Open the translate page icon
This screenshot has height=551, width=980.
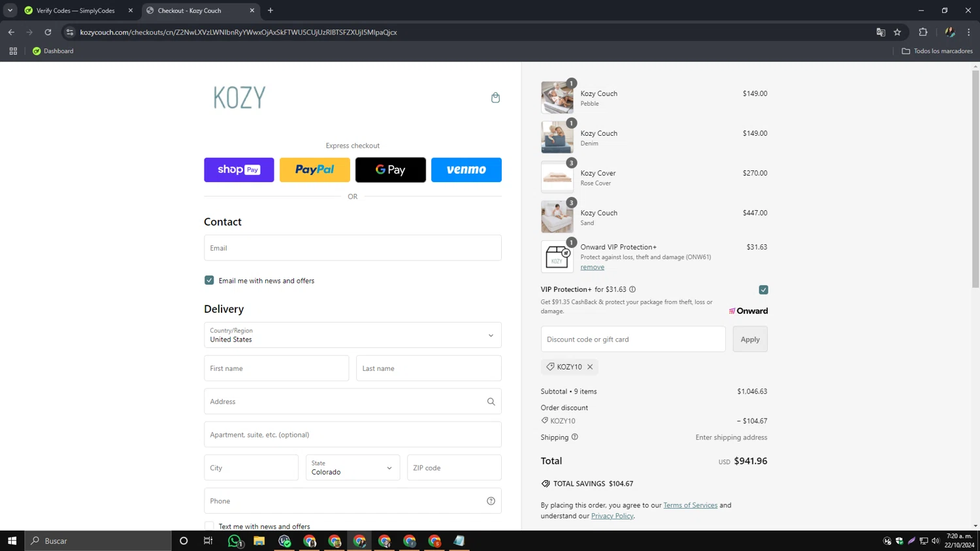pyautogui.click(x=881, y=32)
